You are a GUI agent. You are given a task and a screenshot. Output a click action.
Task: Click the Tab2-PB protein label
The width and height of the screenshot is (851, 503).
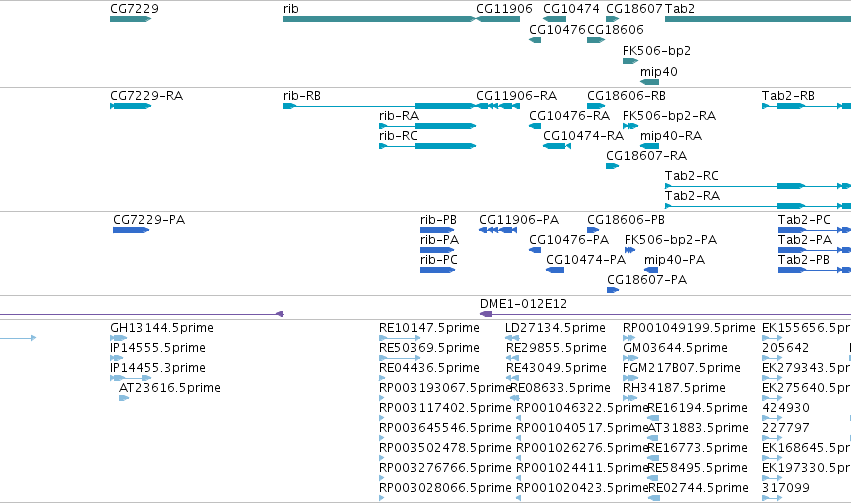coord(804,260)
